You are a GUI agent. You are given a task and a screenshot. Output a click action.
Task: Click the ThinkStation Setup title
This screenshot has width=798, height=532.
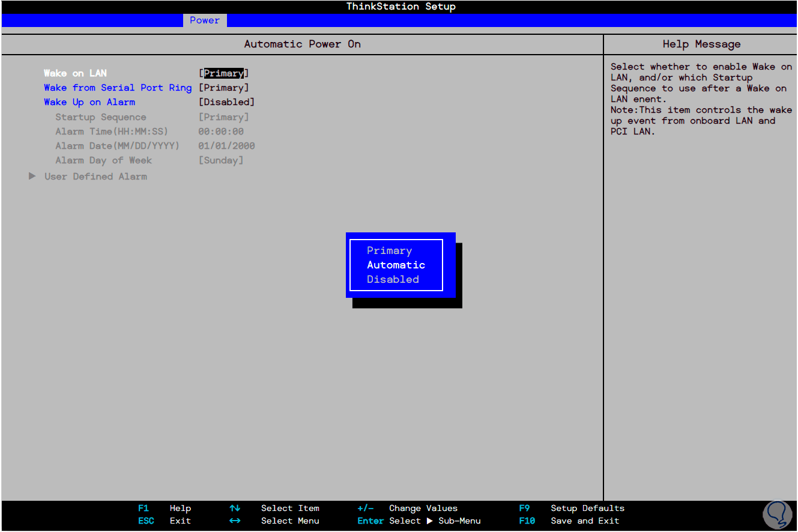(x=401, y=7)
